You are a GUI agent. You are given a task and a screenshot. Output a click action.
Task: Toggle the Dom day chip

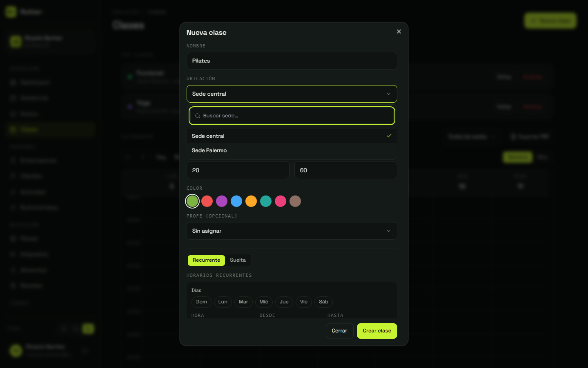201,302
